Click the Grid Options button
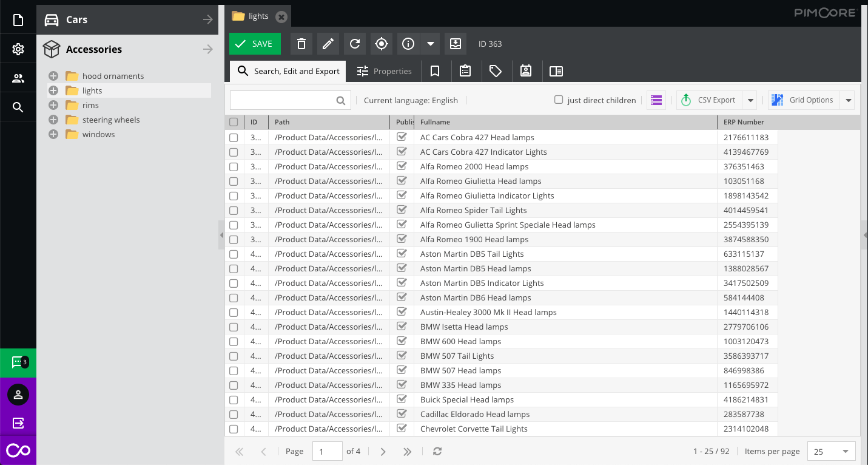The image size is (868, 465). point(805,100)
